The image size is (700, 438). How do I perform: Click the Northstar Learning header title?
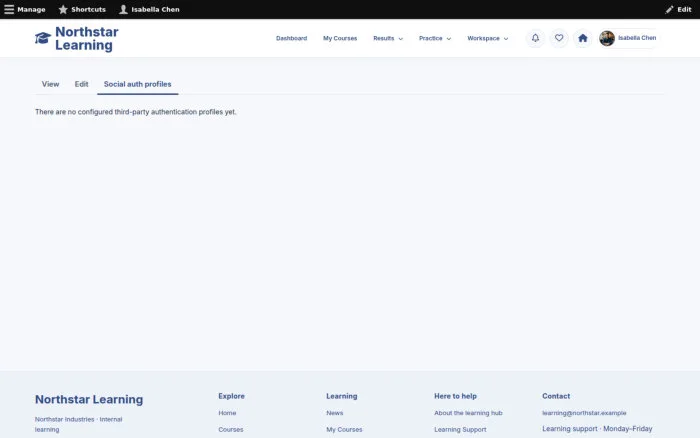tap(87, 38)
